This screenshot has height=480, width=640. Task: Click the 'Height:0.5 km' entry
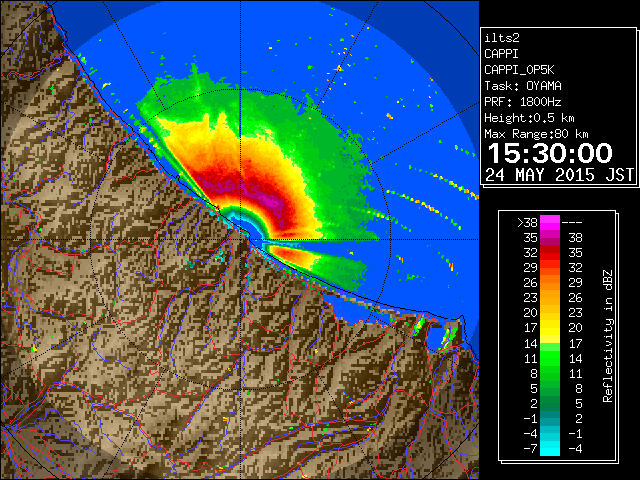[529, 118]
